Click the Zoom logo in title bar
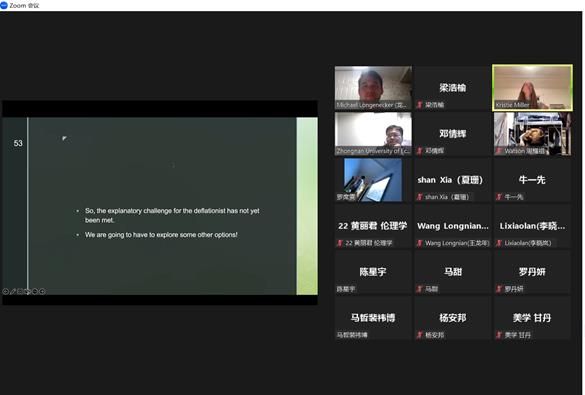Screen dimensions: 585x395 [x=4, y=5]
